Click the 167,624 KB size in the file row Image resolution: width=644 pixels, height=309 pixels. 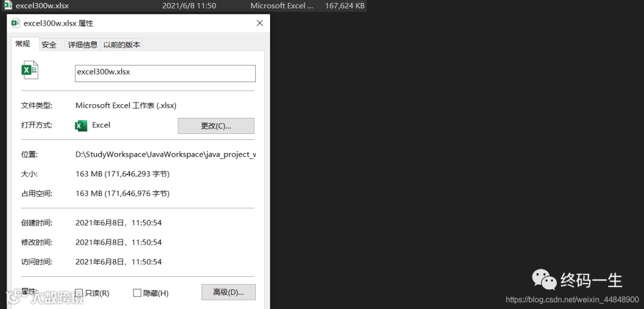[x=345, y=6]
